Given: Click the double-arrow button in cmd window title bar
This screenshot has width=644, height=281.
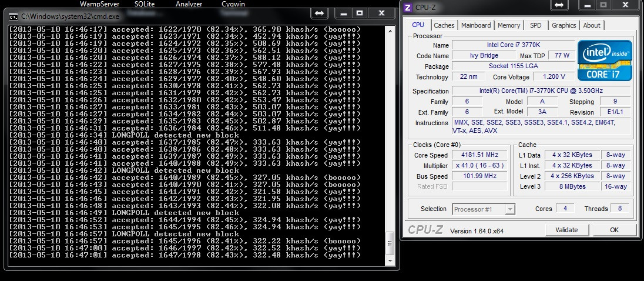Looking at the screenshot, I should tap(319, 14).
